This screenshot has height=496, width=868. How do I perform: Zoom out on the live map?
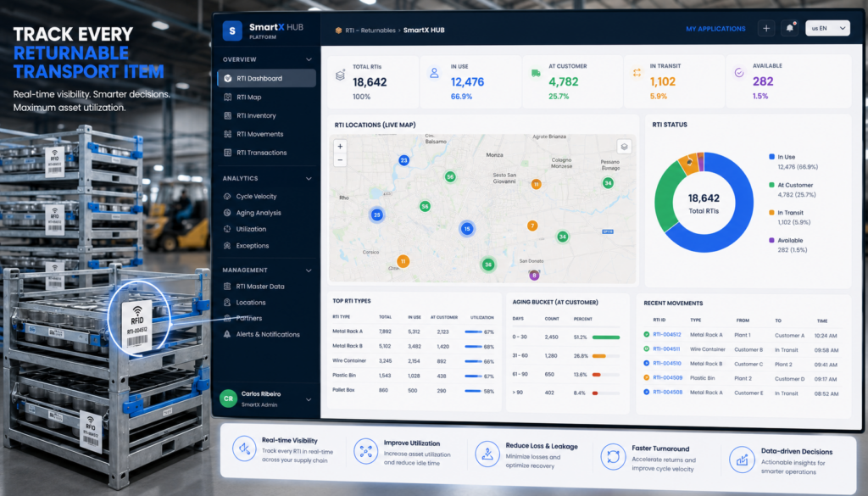pyautogui.click(x=340, y=160)
